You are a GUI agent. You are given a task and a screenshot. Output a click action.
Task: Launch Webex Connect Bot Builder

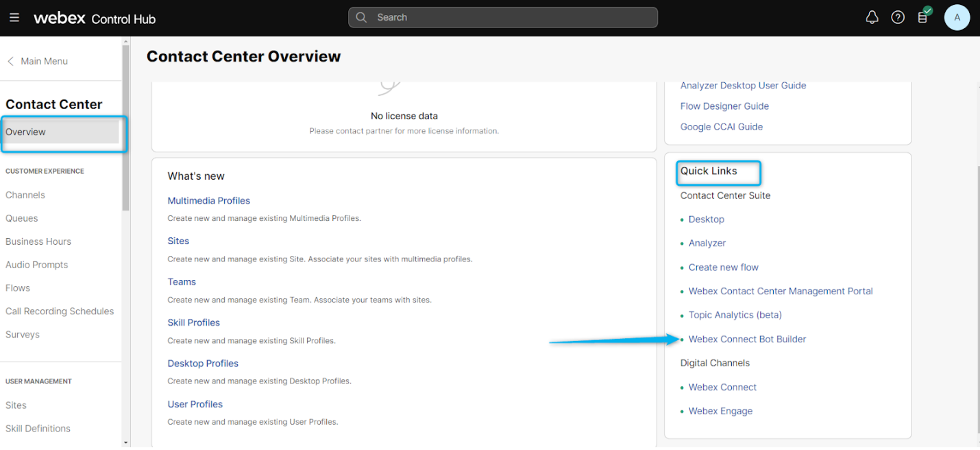click(x=747, y=339)
